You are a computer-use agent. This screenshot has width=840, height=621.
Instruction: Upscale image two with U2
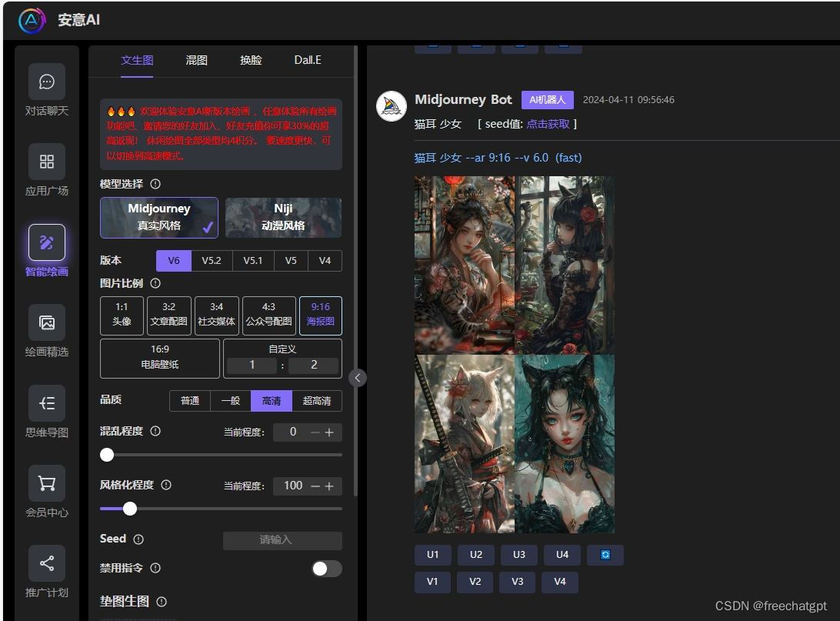[x=475, y=555]
